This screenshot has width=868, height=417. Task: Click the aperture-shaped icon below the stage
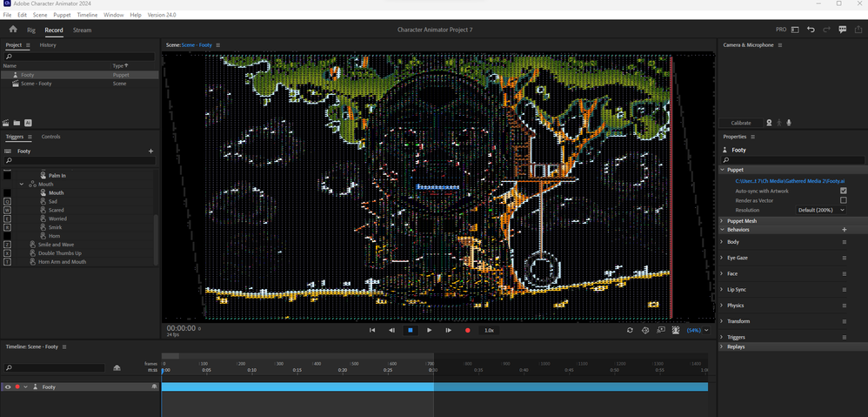coord(644,330)
